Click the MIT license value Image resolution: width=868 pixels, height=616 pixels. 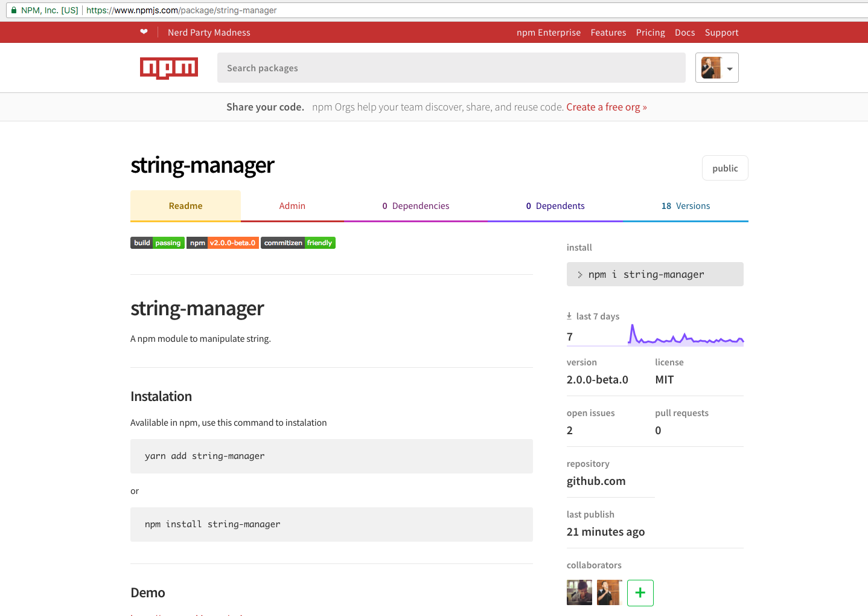coord(665,380)
